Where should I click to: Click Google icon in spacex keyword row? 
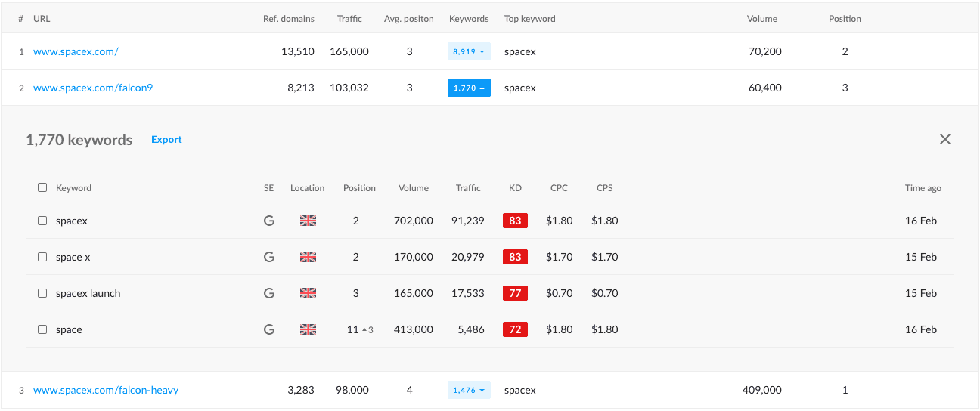[268, 221]
